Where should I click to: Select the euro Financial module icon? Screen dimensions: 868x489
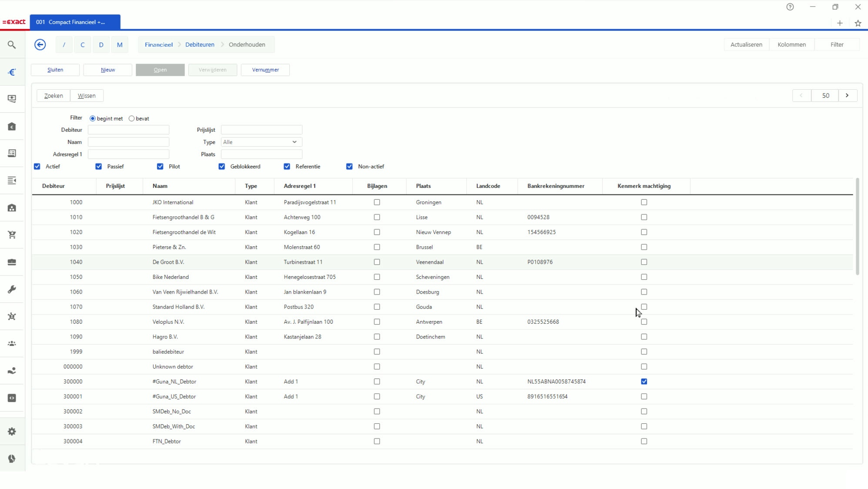point(12,72)
